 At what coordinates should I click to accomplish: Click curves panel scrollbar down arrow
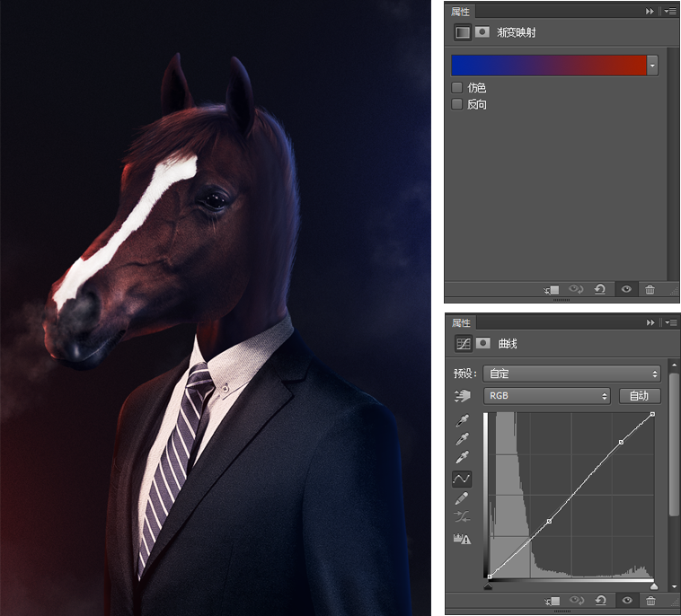[x=674, y=585]
